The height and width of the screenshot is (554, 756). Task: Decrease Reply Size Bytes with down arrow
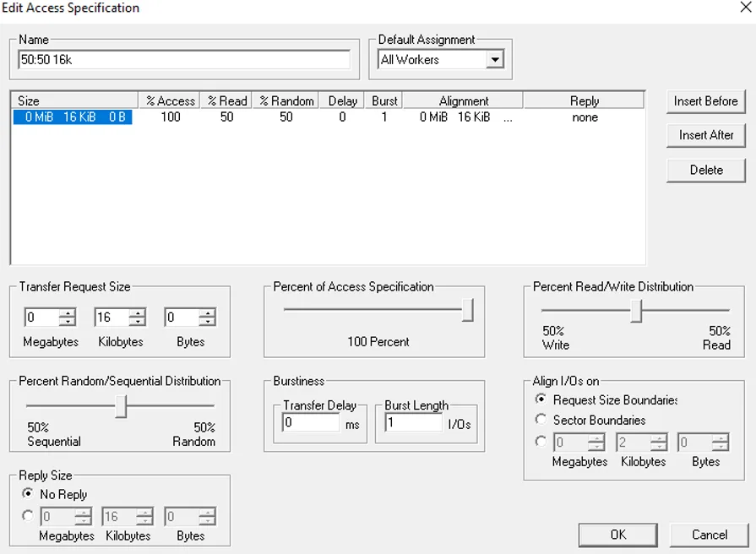pos(207,521)
